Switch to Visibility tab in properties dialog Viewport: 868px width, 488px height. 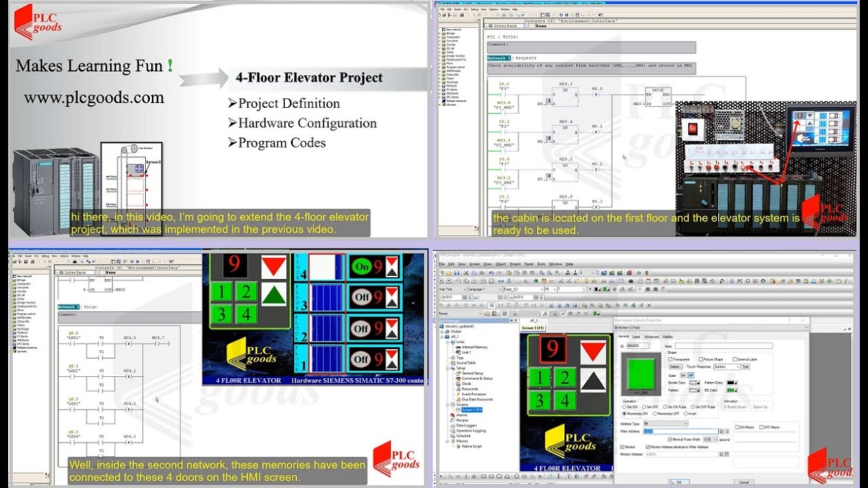[x=667, y=336]
